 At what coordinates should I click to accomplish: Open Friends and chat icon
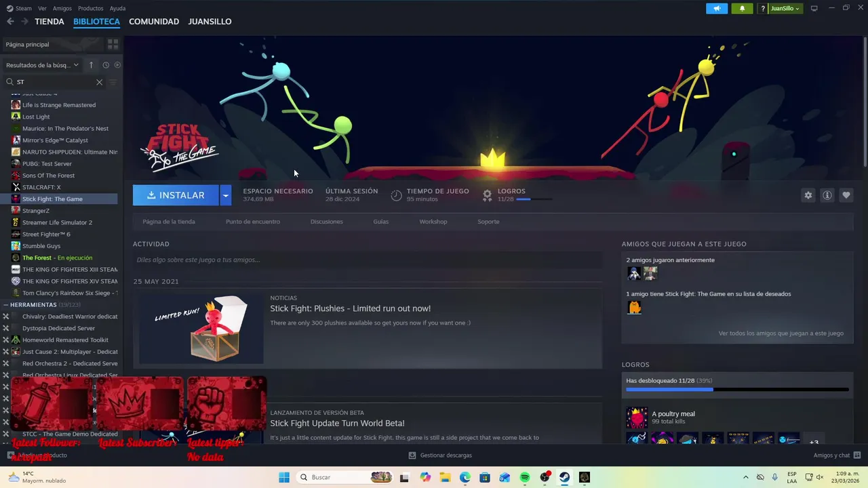coord(857,455)
